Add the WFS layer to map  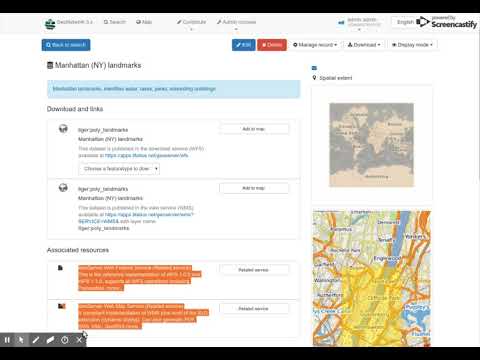click(x=254, y=129)
